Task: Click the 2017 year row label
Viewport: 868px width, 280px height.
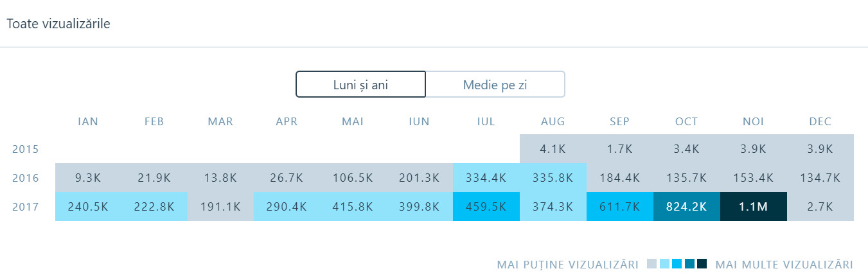Action: point(26,207)
